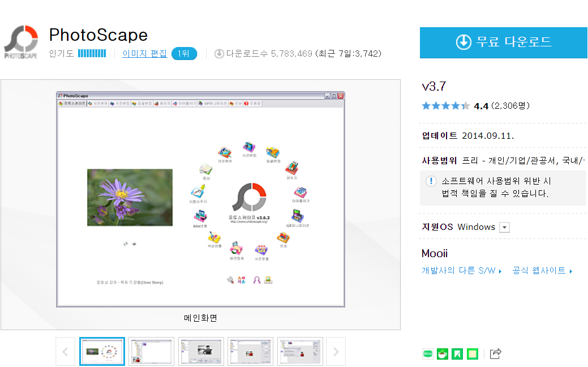The height and width of the screenshot is (367, 588).
Task: Click the green memo square share icon
Action: click(473, 353)
